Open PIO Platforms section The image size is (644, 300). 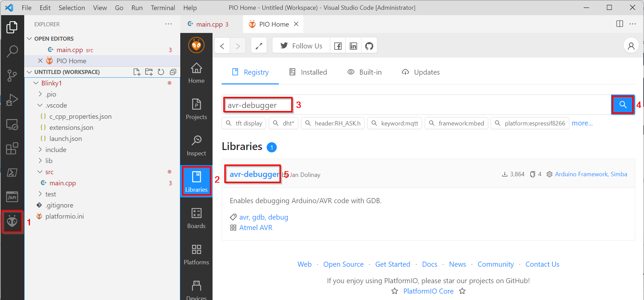coord(196,255)
